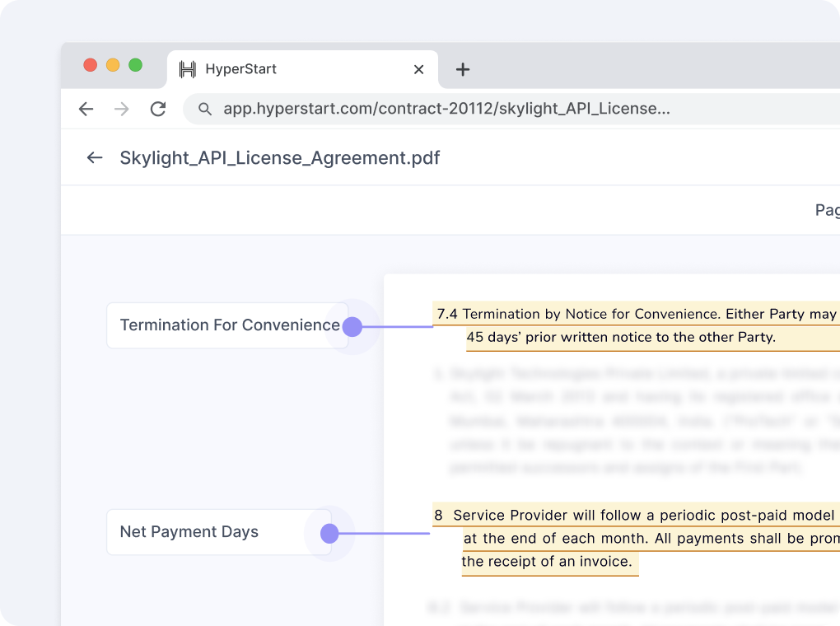The height and width of the screenshot is (626, 840).
Task: Minimize the window with the yellow button
Action: coord(113,65)
